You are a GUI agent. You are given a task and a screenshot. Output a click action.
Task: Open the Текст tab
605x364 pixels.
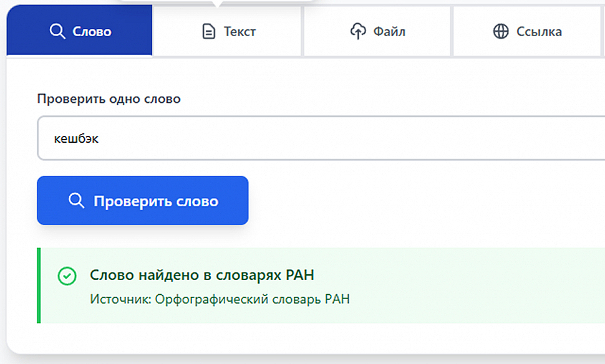(240, 31)
